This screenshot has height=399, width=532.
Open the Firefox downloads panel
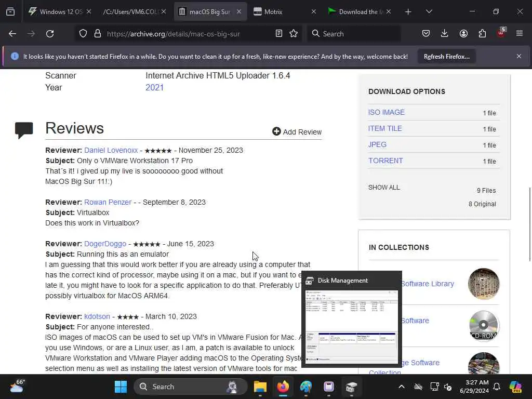pos(445,33)
